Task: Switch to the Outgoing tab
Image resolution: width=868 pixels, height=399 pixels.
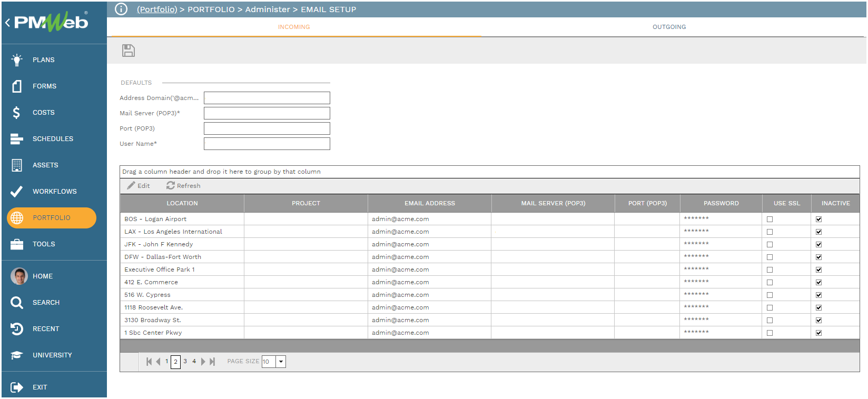Action: pyautogui.click(x=669, y=27)
